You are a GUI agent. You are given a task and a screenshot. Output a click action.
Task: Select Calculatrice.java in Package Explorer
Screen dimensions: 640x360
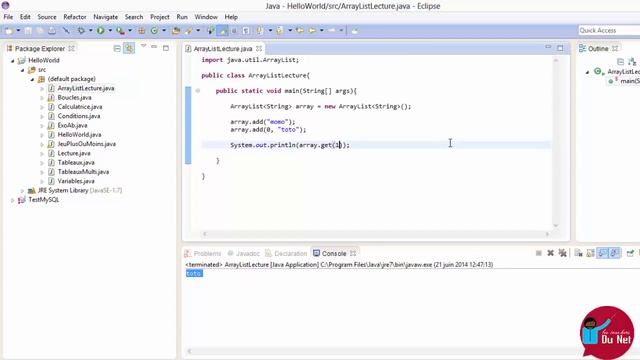(80, 107)
